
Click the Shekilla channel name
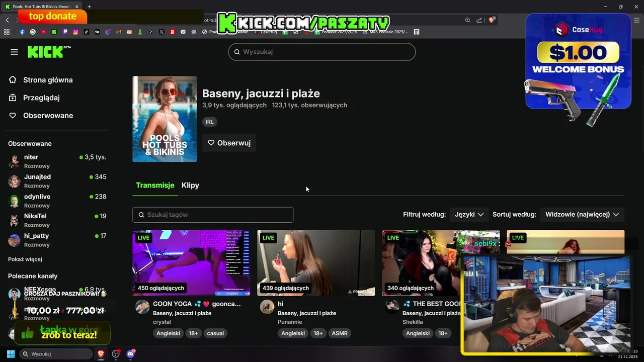[x=413, y=322]
